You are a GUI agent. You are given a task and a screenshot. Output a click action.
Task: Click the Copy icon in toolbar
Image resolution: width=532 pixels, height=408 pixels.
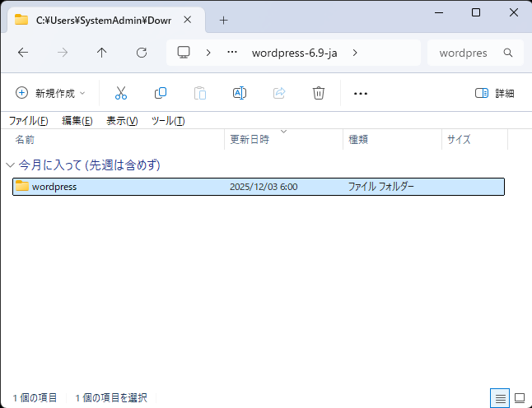pos(161,93)
